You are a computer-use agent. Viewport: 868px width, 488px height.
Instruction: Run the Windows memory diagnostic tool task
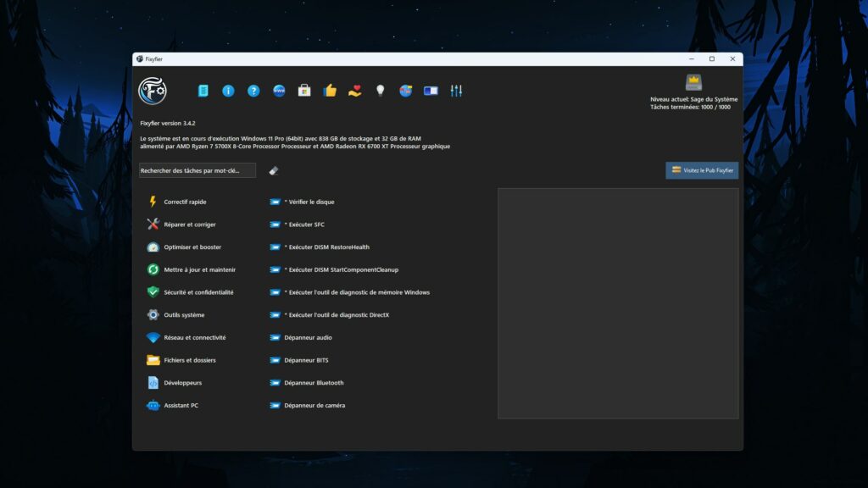tap(350, 292)
